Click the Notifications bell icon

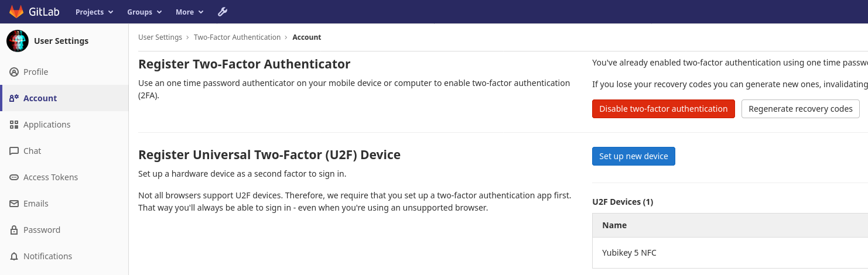[14, 256]
